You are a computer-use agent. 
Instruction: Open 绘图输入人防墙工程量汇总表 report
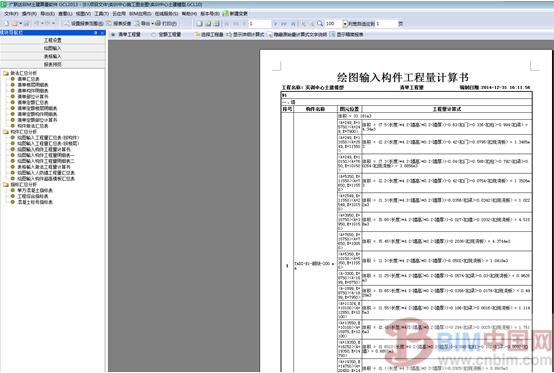tap(46, 173)
